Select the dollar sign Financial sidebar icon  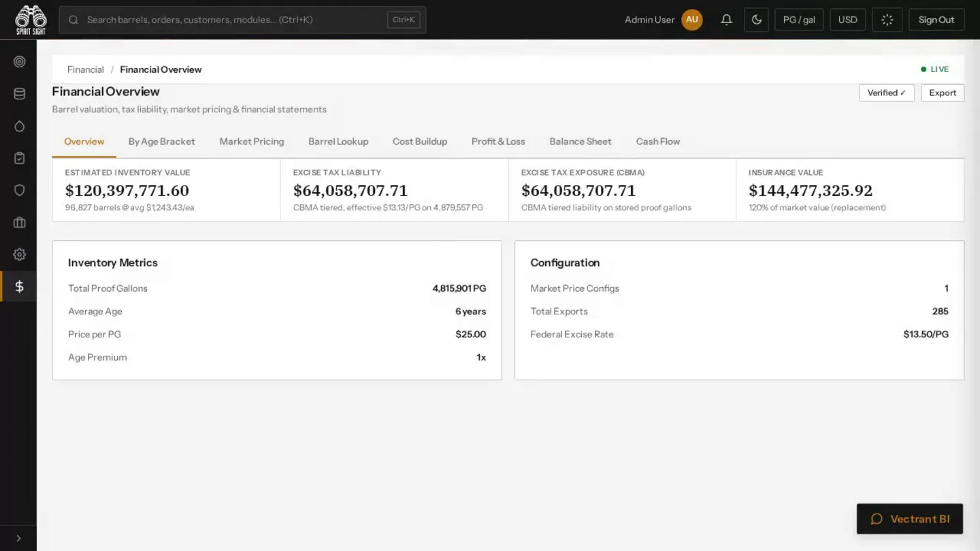[19, 286]
